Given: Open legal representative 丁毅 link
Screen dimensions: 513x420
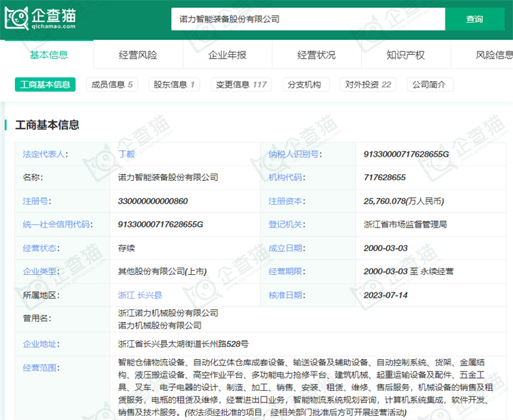Looking at the screenshot, I should click(x=126, y=154).
